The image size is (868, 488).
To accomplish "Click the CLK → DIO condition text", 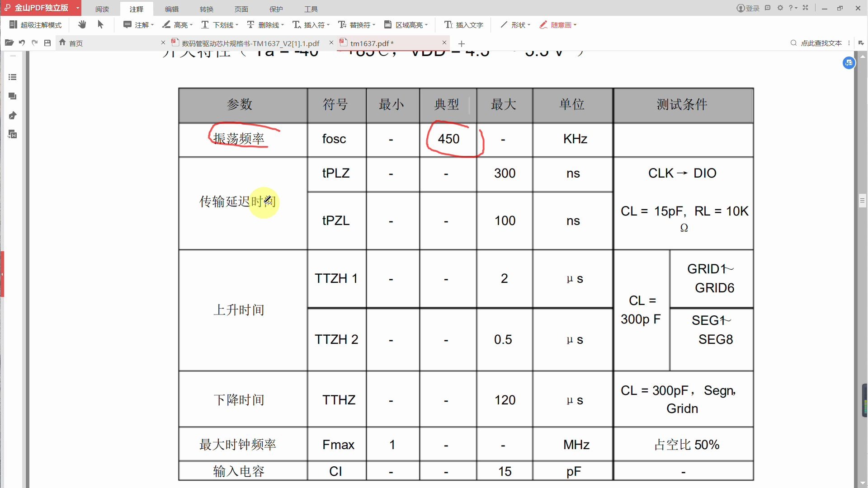I will (682, 174).
